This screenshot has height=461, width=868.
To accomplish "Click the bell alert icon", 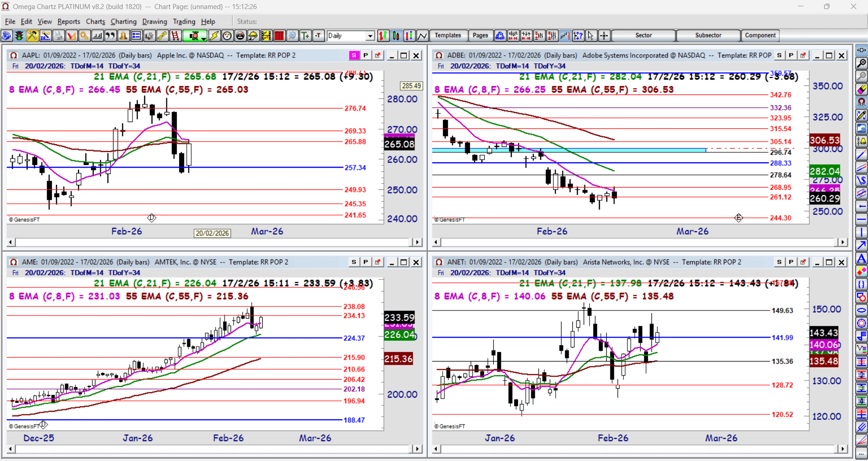I will pyautogui.click(x=123, y=36).
